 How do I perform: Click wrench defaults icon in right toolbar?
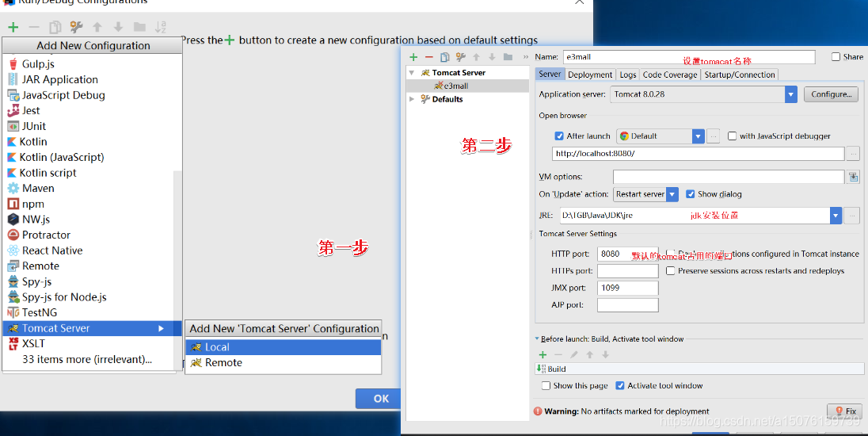coord(461,57)
